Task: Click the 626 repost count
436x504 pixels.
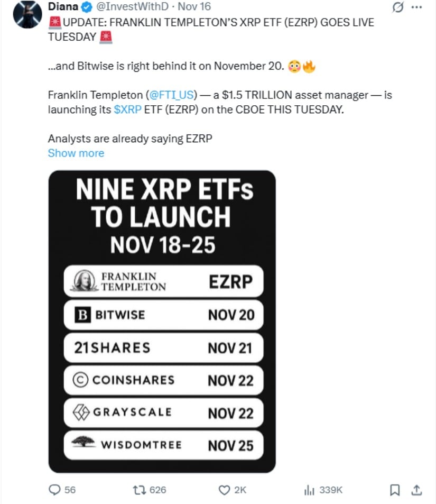Action: tap(157, 490)
